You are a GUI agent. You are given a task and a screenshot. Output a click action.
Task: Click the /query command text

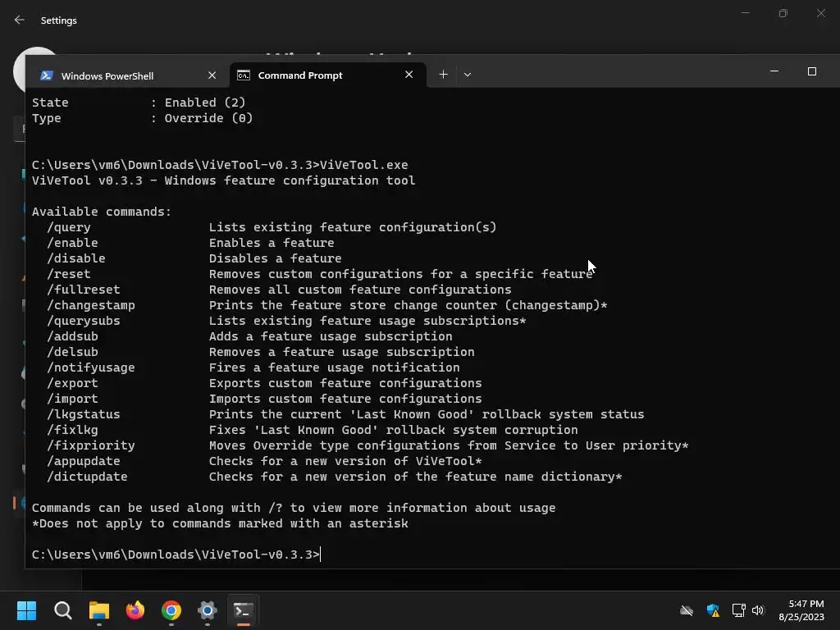tap(69, 228)
